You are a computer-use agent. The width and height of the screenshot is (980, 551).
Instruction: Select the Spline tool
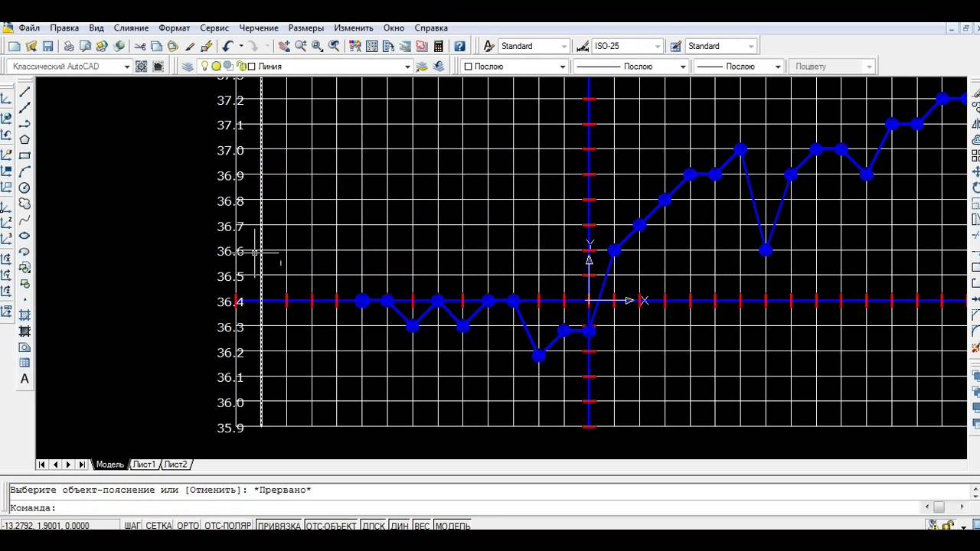coord(24,220)
